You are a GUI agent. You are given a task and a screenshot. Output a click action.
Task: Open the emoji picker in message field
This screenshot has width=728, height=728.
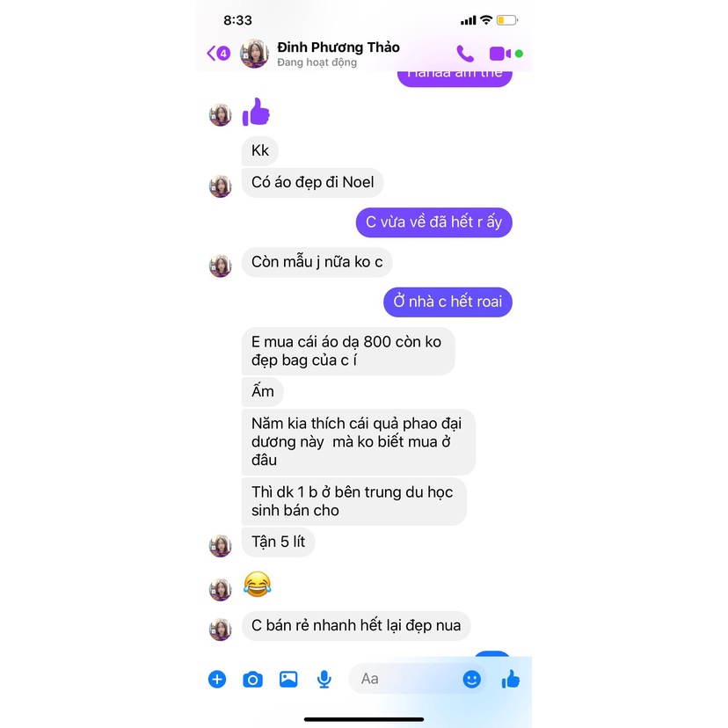click(x=472, y=680)
